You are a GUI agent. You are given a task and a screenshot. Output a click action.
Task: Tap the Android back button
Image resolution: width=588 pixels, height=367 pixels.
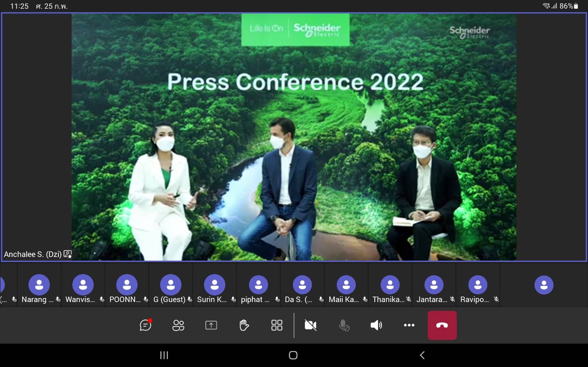[x=422, y=355]
